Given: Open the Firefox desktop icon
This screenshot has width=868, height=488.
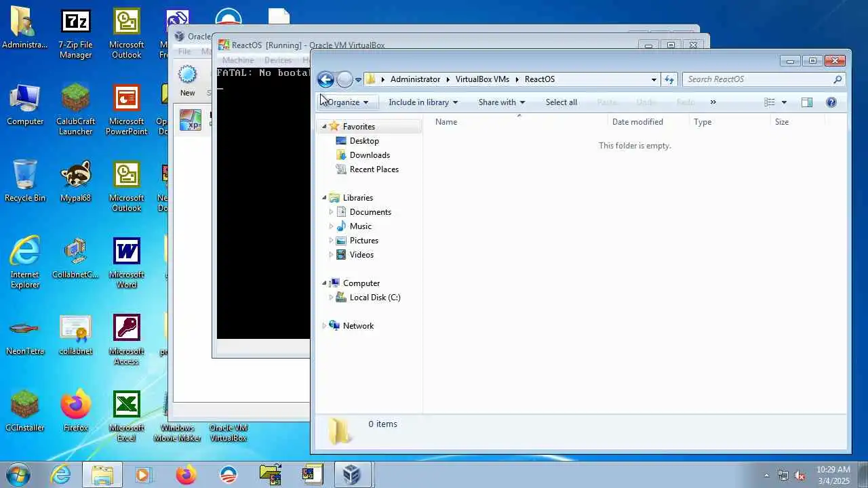Looking at the screenshot, I should click(75, 411).
